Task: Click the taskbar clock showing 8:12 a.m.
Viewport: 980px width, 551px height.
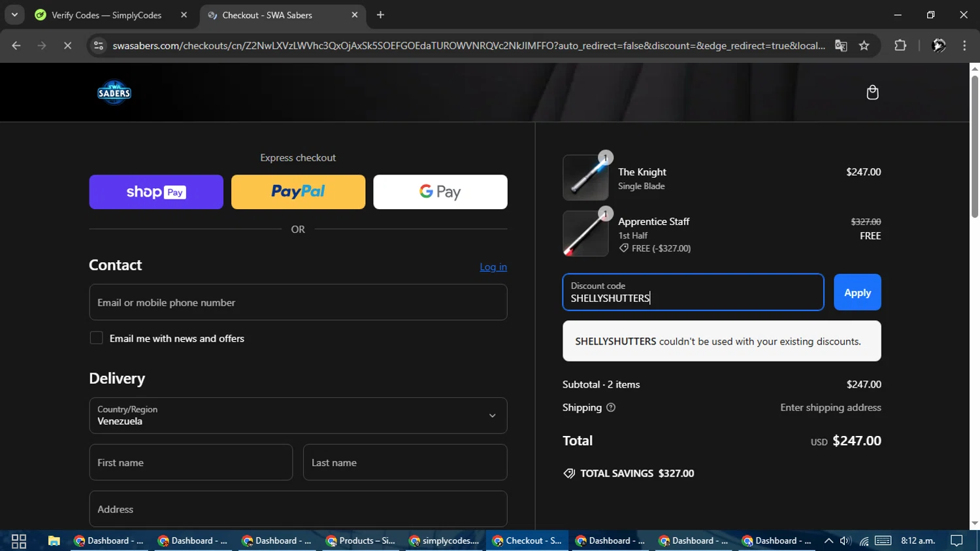Action: tap(918, 541)
